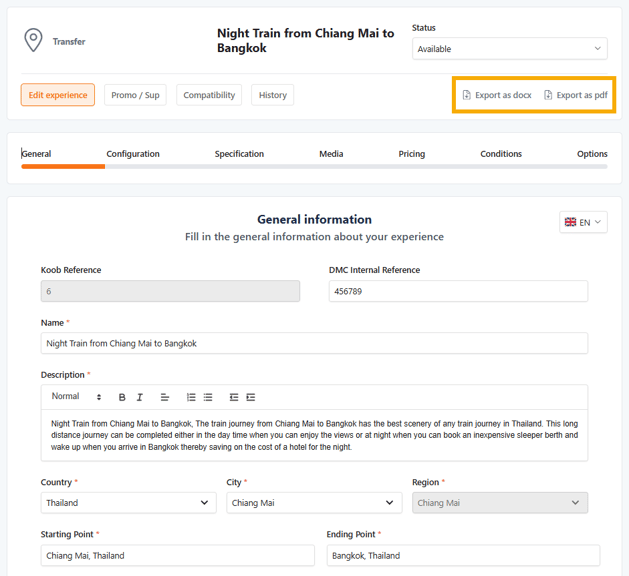Open the Normal paragraph style selector
629x576 pixels.
[x=76, y=397]
